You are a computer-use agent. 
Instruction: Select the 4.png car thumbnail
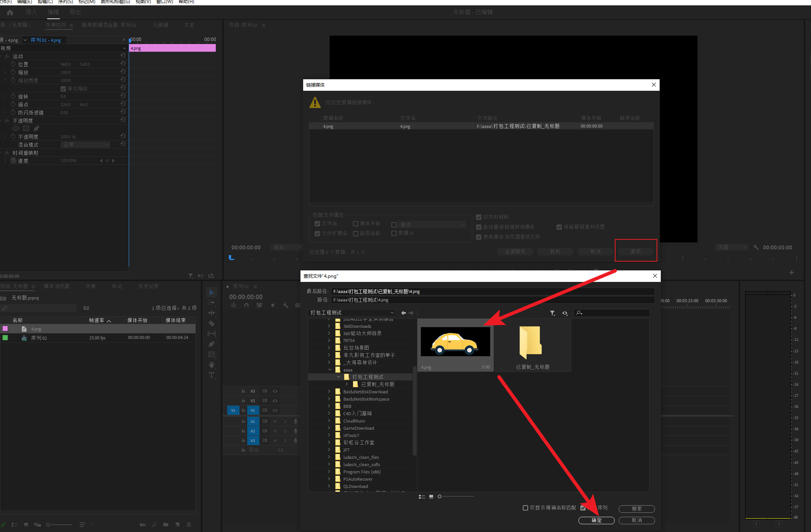[x=455, y=342]
